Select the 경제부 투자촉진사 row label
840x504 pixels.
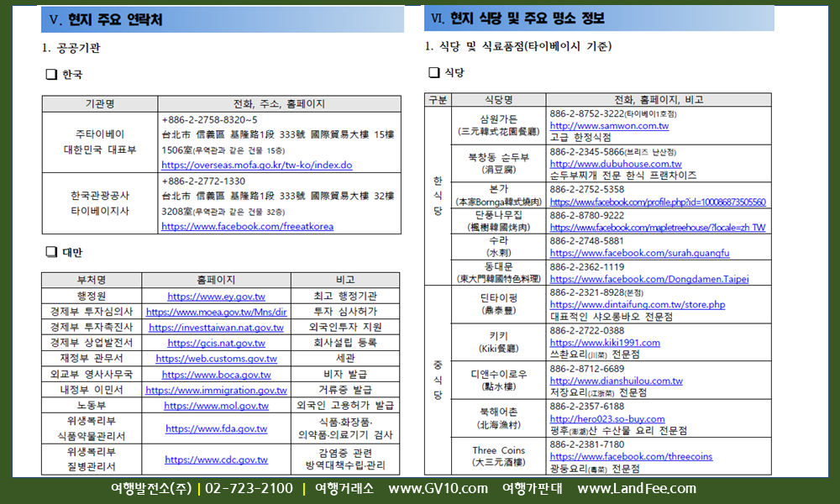(x=92, y=327)
